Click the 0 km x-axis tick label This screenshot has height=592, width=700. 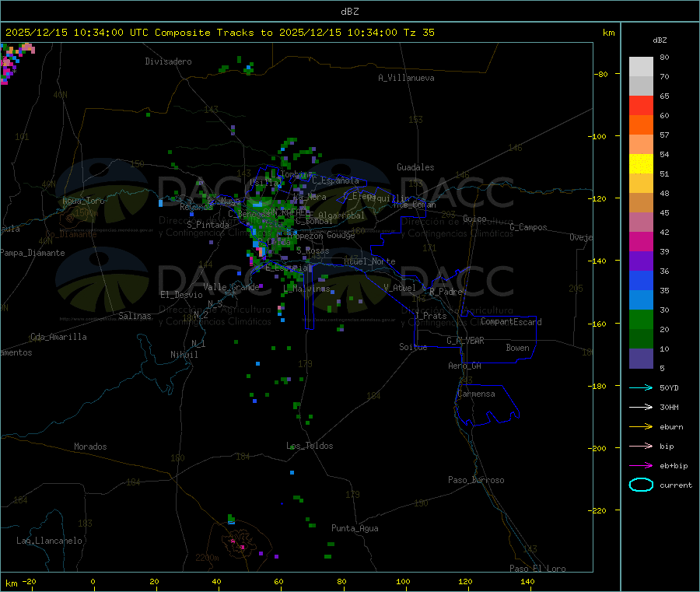click(93, 582)
